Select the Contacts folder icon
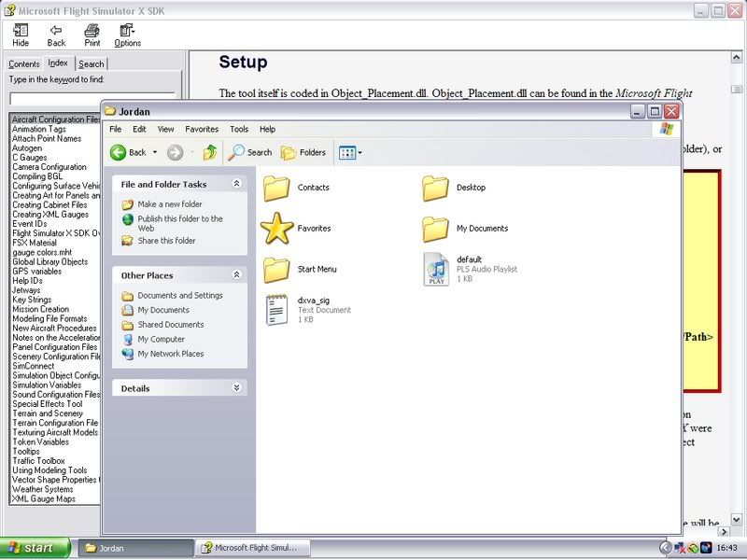Screen dimensions: 747x560 point(276,188)
